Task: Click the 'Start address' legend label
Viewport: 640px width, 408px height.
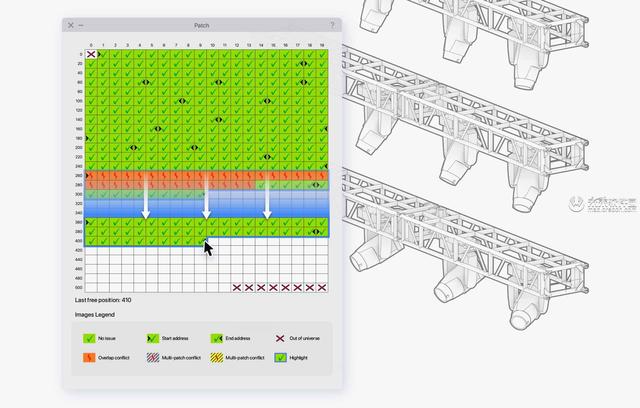Action: [x=175, y=338]
